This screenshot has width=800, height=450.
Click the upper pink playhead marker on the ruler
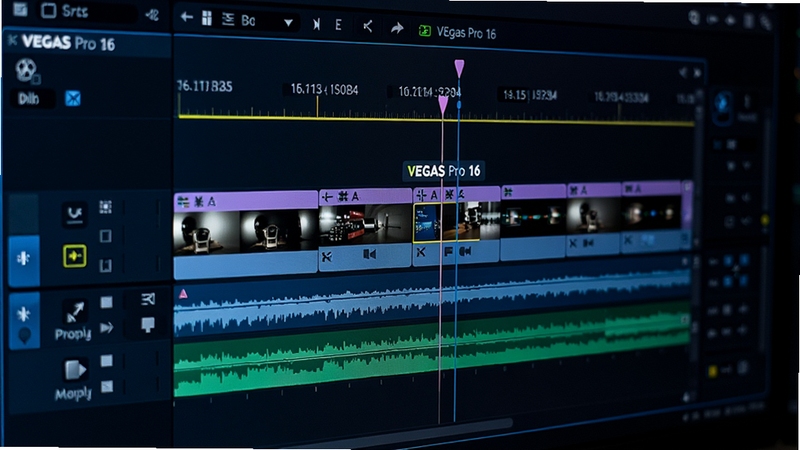pos(459,69)
